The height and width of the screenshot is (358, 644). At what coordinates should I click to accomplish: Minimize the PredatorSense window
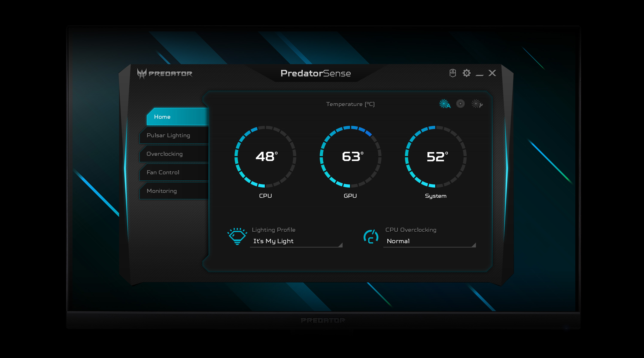tap(480, 75)
